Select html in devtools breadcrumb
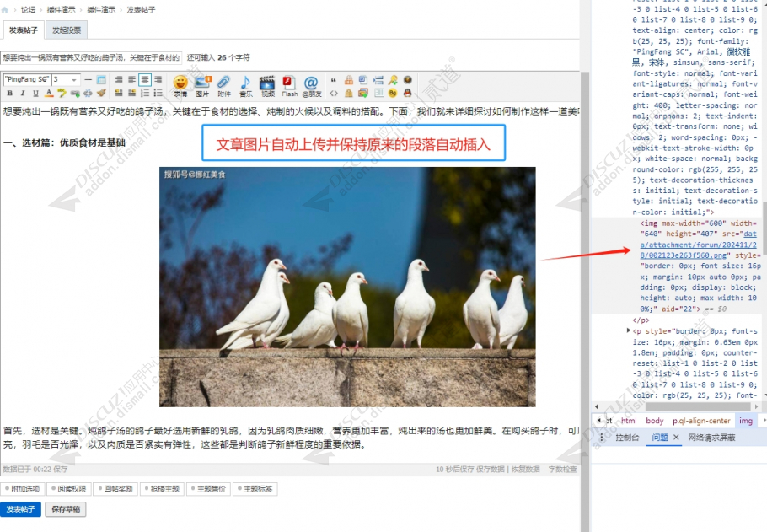Screen dimensions: 767x532 point(629,421)
